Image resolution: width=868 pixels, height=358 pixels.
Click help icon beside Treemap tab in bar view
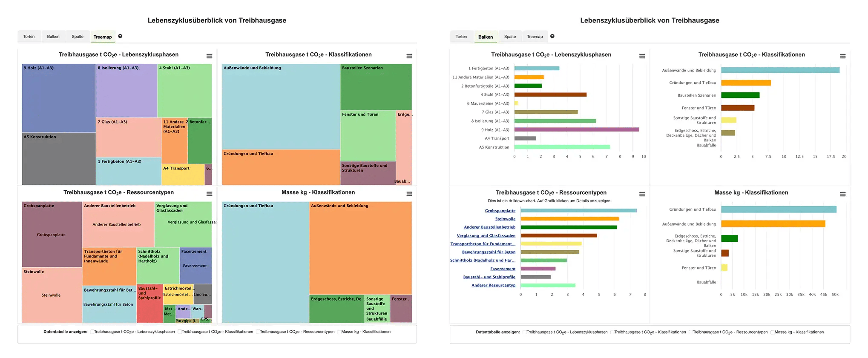click(x=552, y=36)
